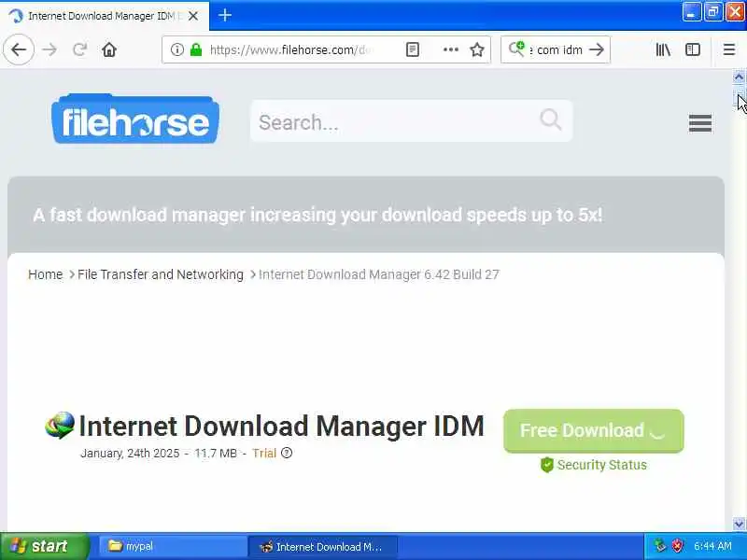
Task: Click the 6:44 AM clock
Action: click(x=712, y=546)
